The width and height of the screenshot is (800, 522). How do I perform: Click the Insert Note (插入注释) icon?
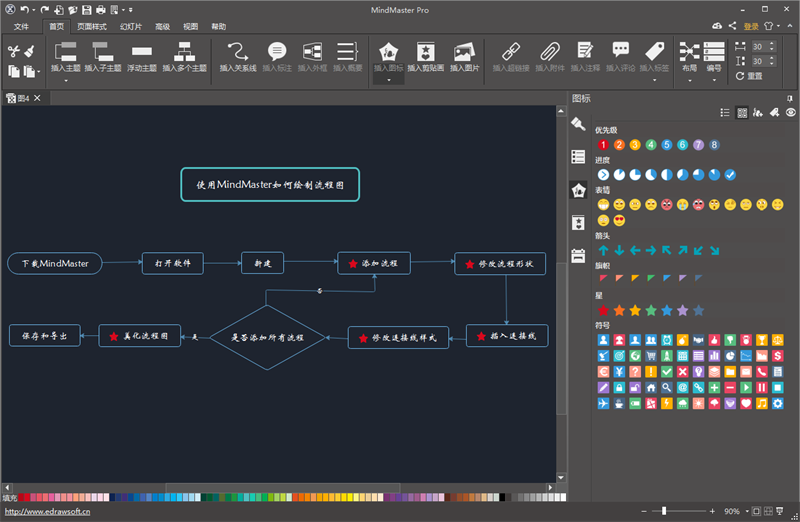coord(585,51)
